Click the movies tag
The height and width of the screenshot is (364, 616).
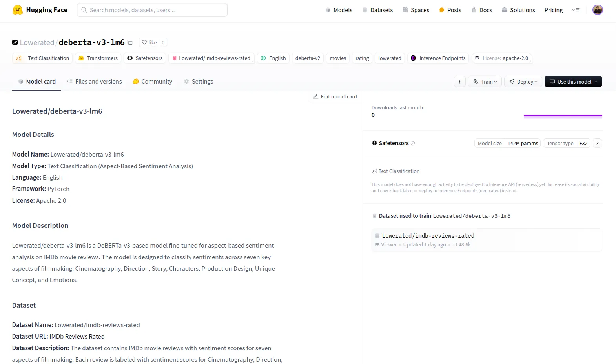[338, 58]
